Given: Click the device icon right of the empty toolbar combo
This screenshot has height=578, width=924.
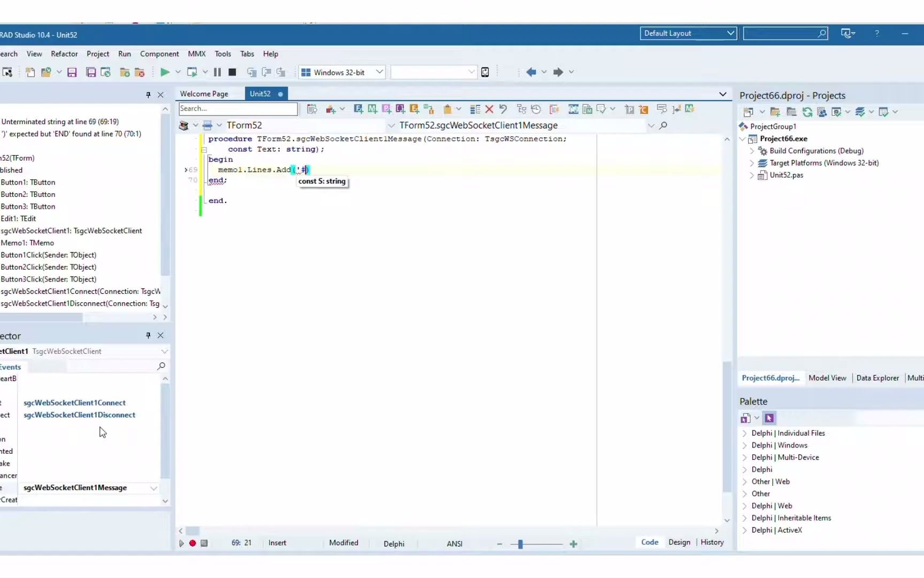Looking at the screenshot, I should tap(485, 72).
